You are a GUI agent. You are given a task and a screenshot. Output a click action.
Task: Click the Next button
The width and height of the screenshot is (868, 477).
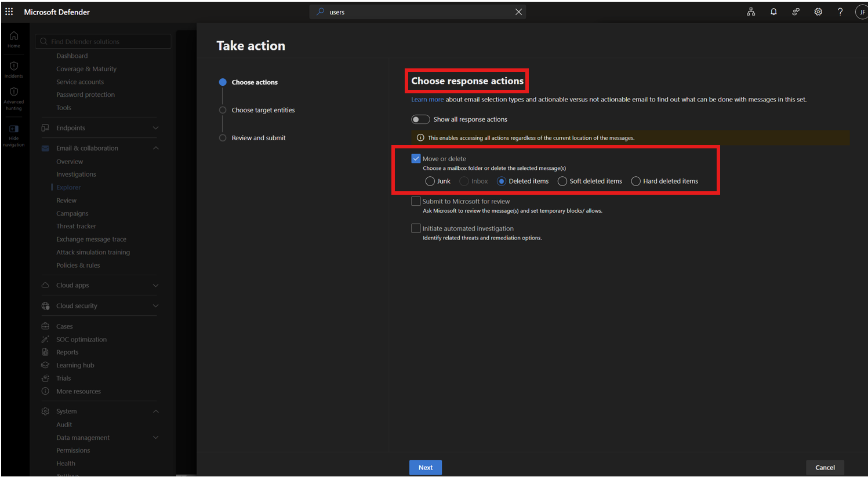click(426, 468)
